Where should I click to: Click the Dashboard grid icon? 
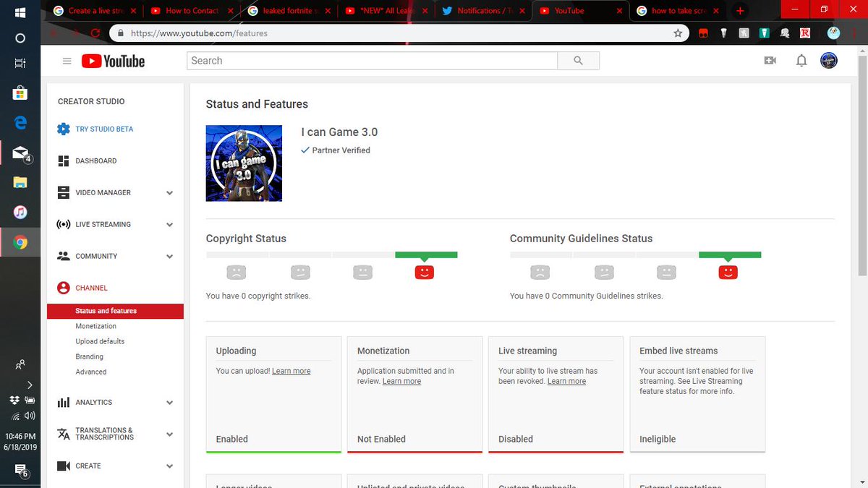64,161
